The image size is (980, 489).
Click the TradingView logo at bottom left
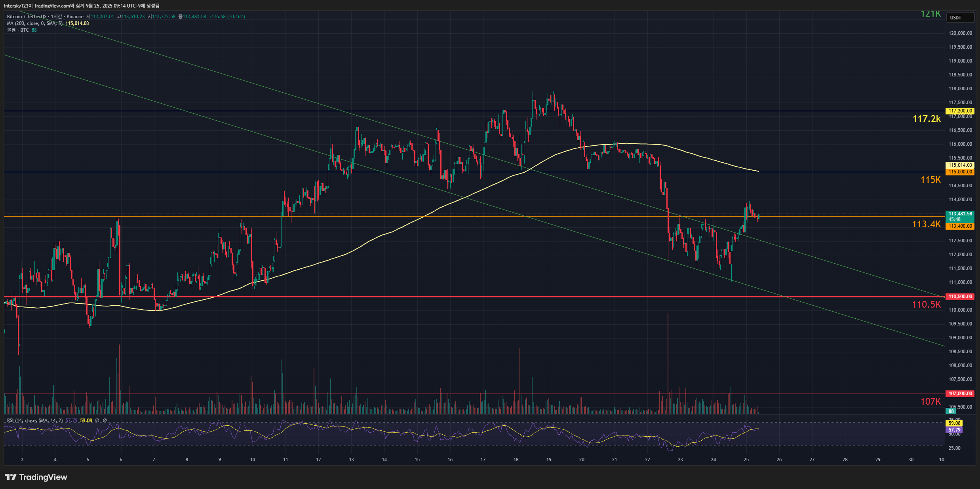[36, 477]
